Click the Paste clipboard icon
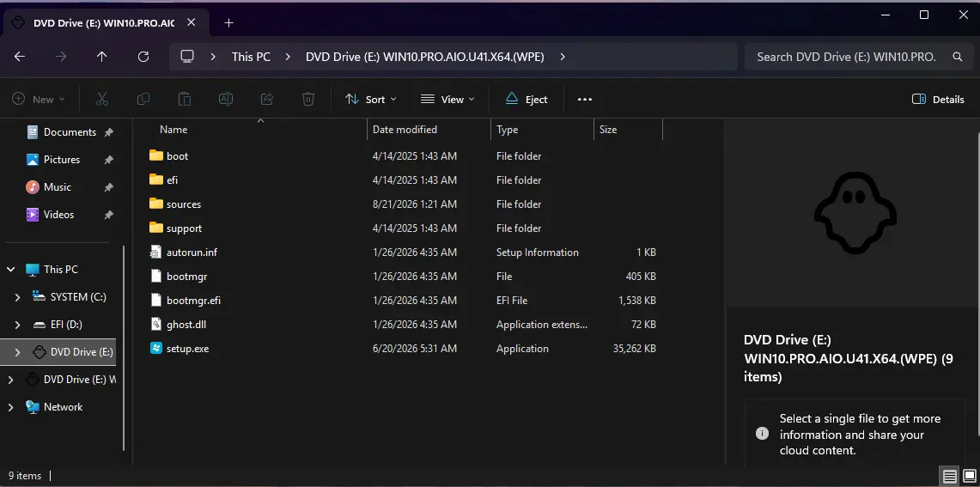980x487 pixels. (185, 99)
